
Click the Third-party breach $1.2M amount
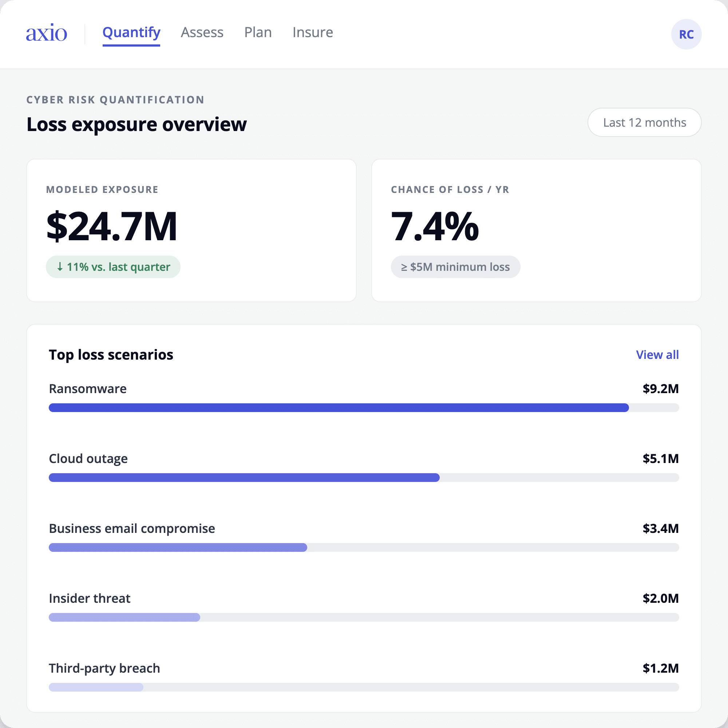tap(661, 668)
